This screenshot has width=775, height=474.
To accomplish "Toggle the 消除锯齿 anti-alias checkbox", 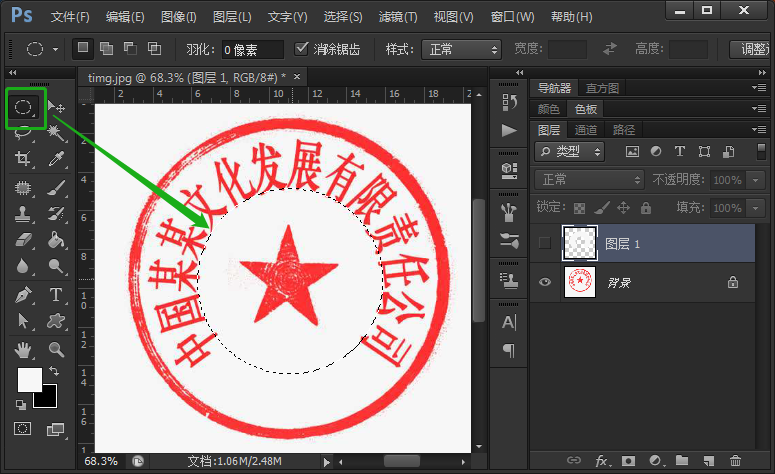I will click(x=301, y=48).
